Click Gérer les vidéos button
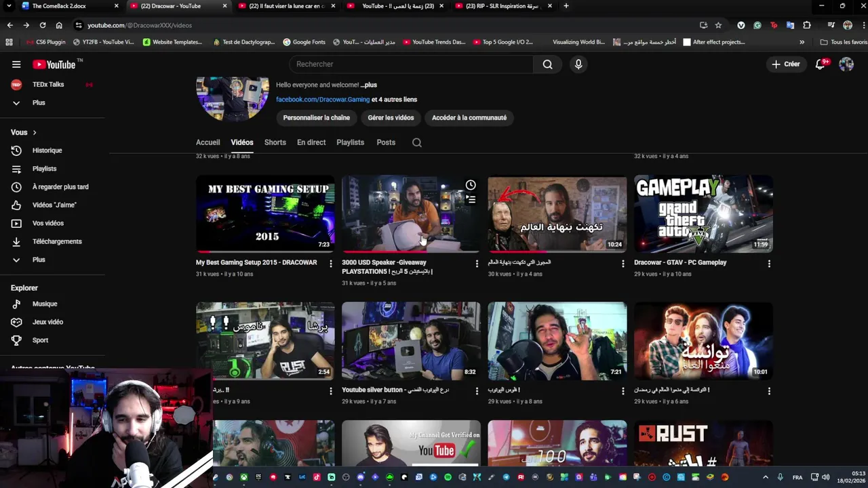This screenshot has width=868, height=488. (391, 118)
